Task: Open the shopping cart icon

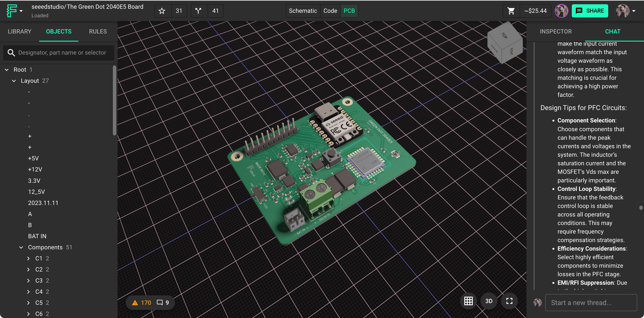Action: pyautogui.click(x=511, y=11)
